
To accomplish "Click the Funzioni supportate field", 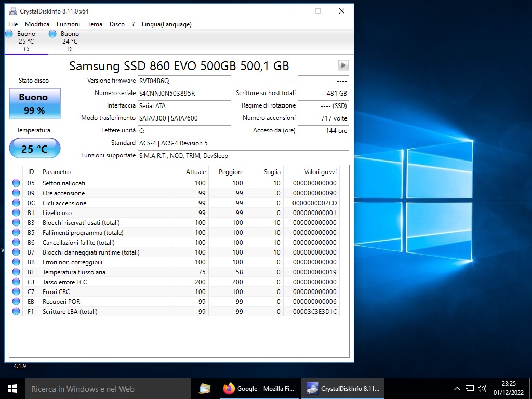I will coord(243,156).
